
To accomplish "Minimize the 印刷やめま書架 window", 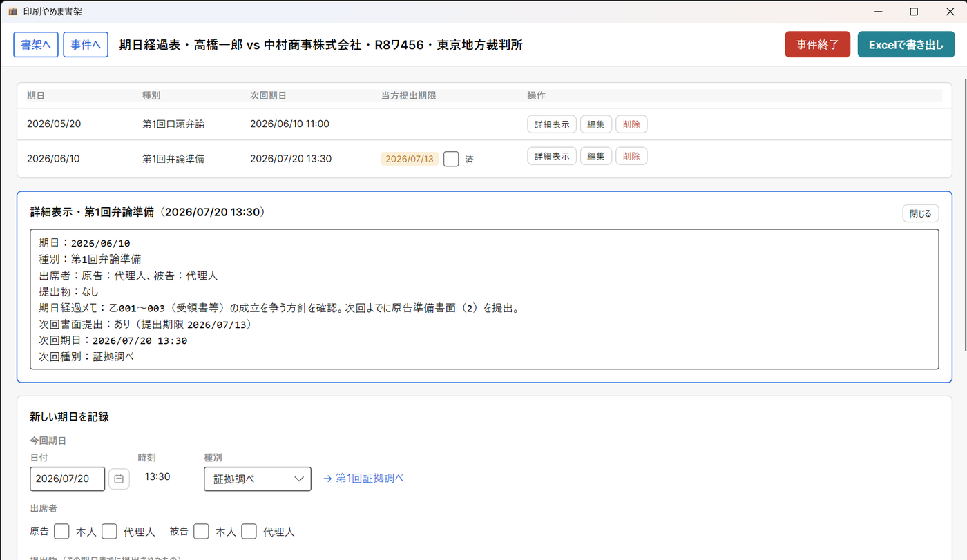I will click(879, 12).
